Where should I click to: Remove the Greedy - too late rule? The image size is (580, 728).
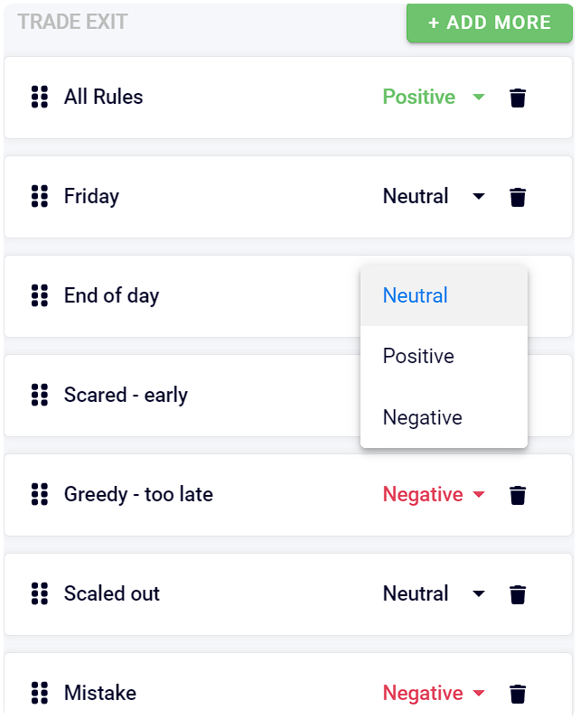click(518, 494)
